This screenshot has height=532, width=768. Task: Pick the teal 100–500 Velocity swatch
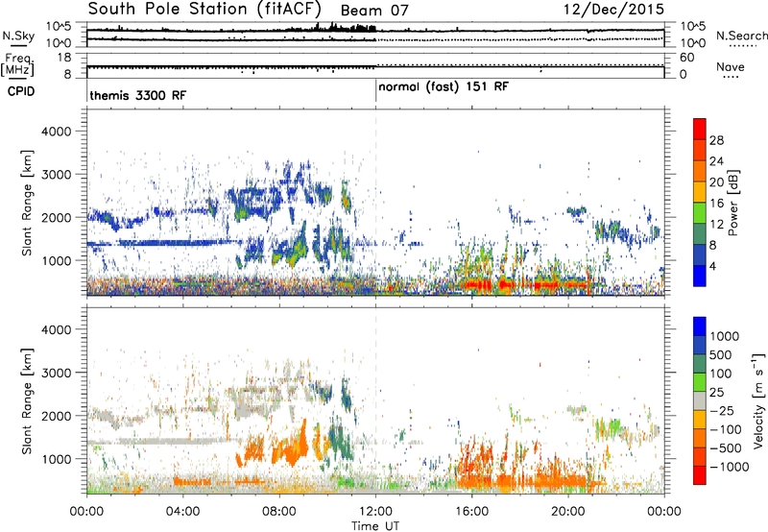tap(700, 364)
